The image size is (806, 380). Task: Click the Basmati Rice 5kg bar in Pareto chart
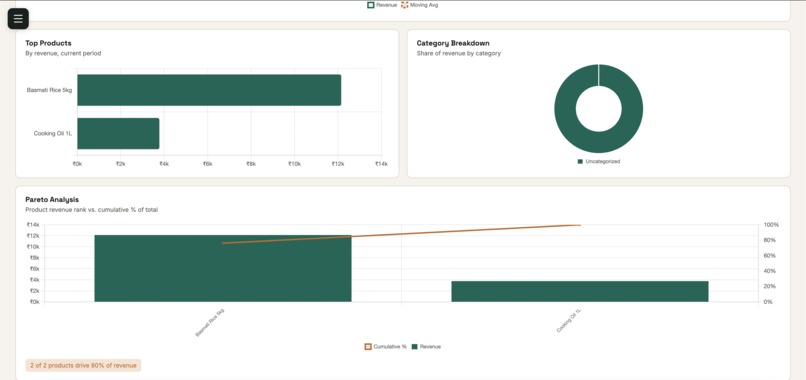click(x=223, y=268)
